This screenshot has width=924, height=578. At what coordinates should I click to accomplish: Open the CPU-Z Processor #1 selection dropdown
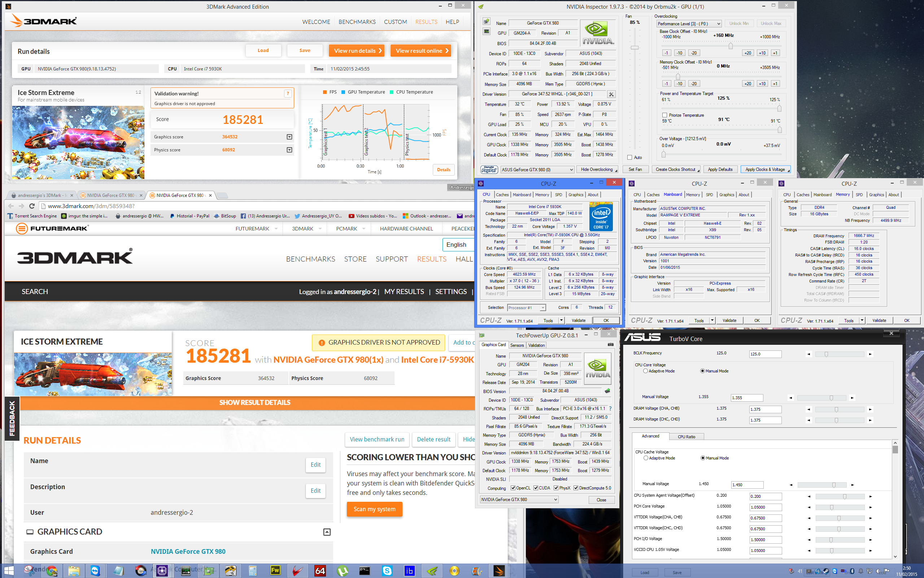tap(527, 307)
